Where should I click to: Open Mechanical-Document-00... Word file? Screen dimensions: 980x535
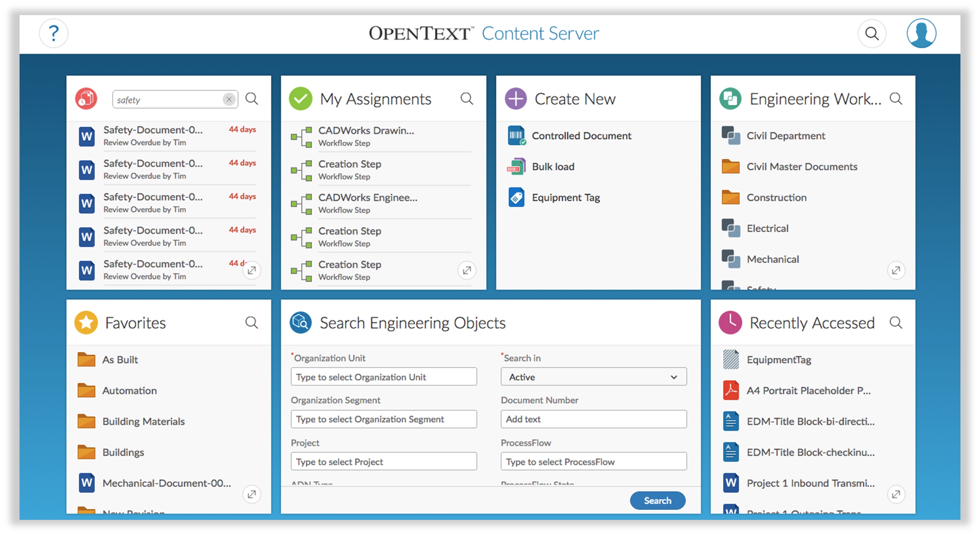click(x=166, y=483)
